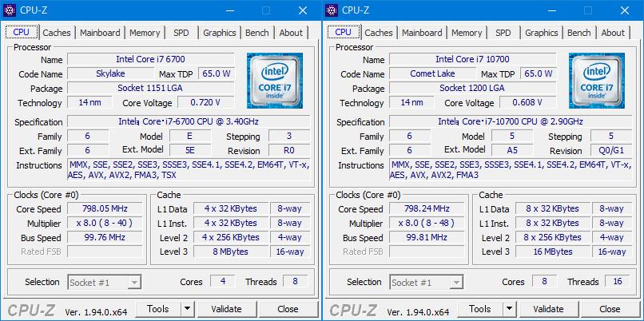
Task: Click the '8 MBytes' Level 3 cache value
Action: (231, 252)
